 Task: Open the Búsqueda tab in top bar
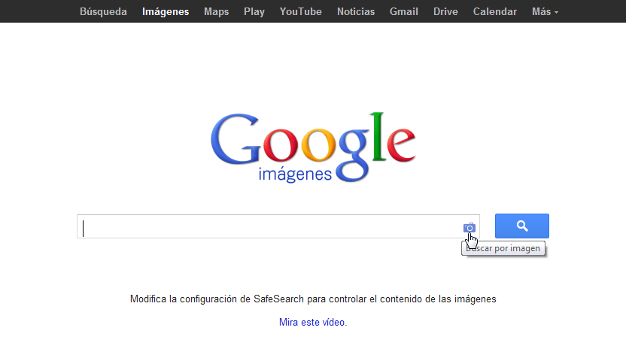(103, 11)
